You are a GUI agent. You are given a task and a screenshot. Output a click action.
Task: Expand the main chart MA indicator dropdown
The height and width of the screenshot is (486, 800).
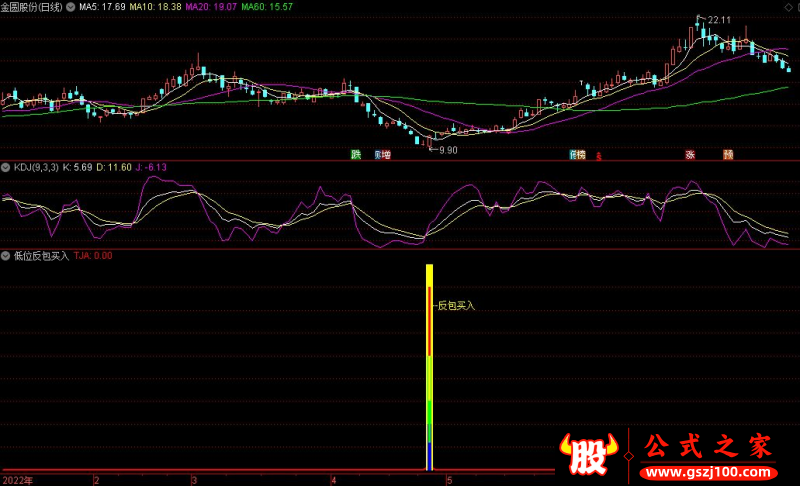[x=70, y=7]
